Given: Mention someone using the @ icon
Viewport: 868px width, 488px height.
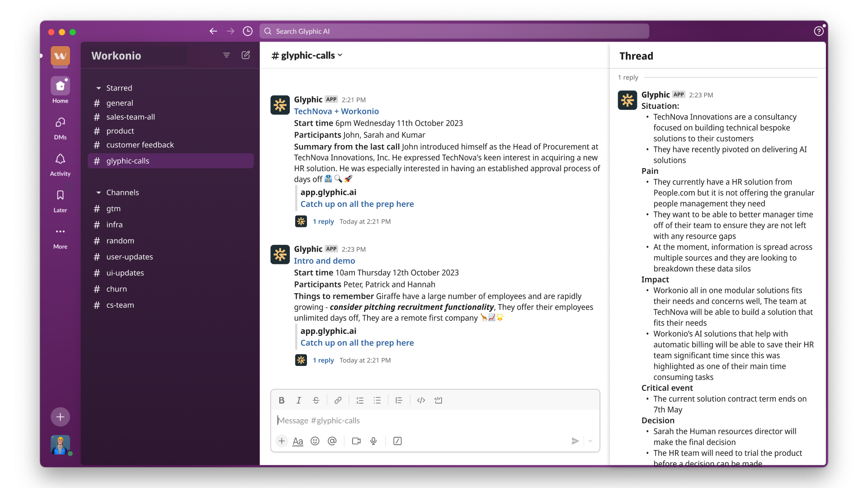Looking at the screenshot, I should pyautogui.click(x=332, y=441).
